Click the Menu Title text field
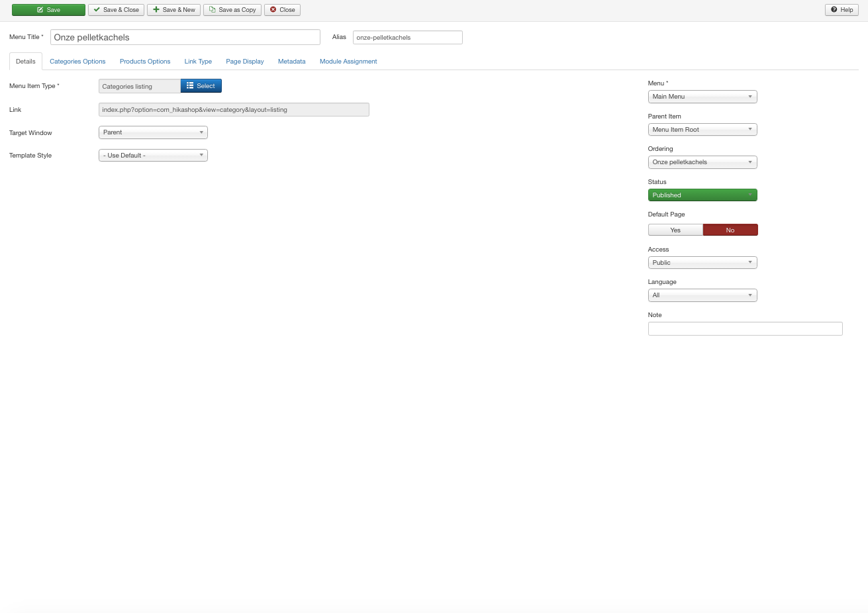 pos(185,37)
